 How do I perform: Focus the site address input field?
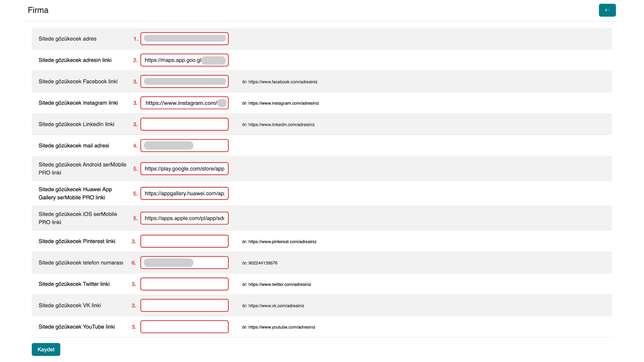[184, 39]
